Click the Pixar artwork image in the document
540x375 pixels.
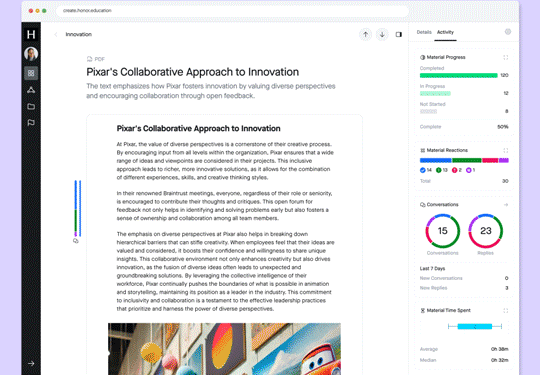pos(224,349)
